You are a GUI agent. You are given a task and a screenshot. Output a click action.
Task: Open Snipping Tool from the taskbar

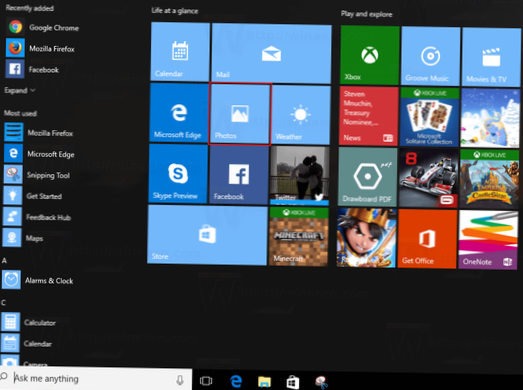coord(321,382)
